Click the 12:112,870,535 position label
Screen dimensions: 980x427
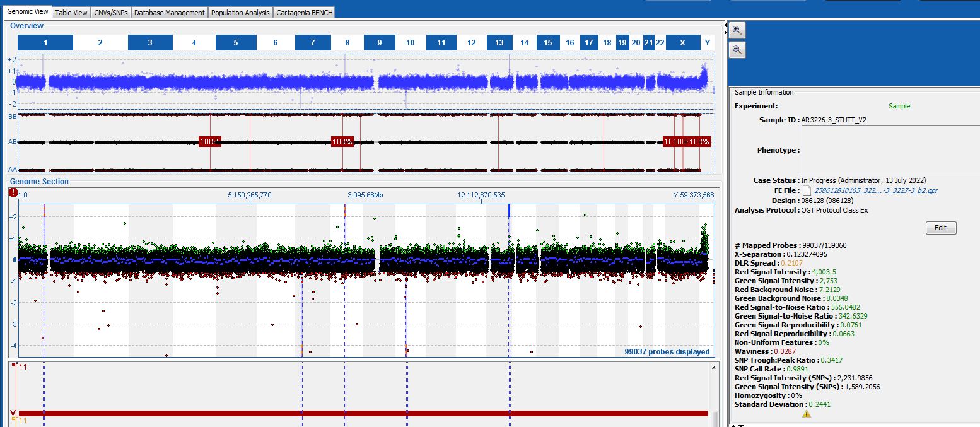481,195
